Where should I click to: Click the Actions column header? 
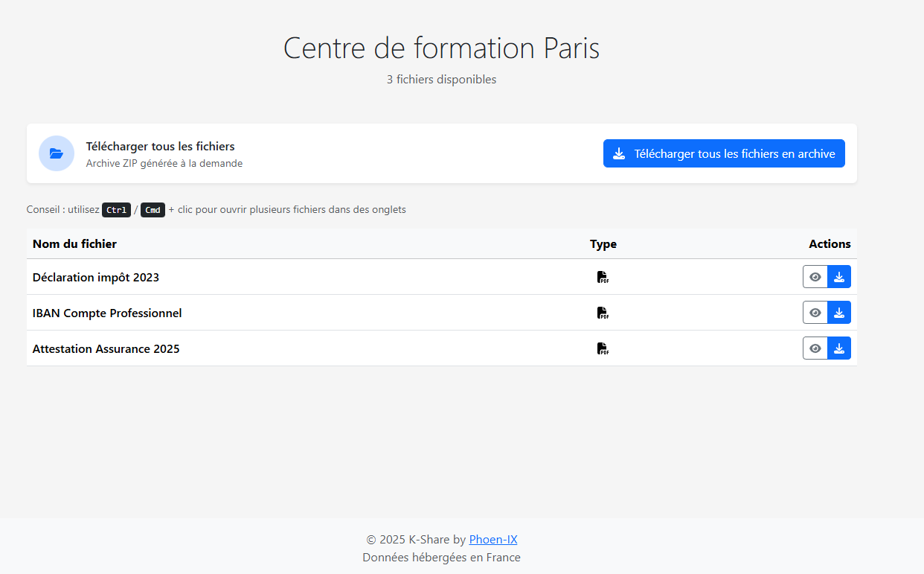pyautogui.click(x=830, y=243)
